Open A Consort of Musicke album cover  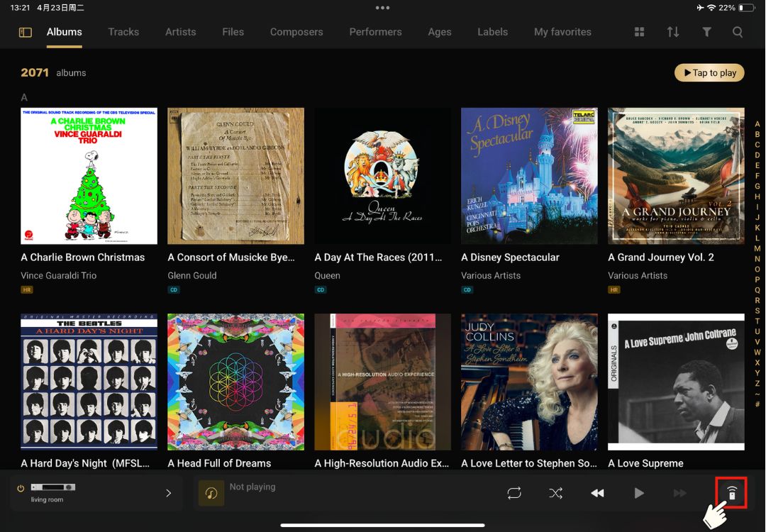click(235, 176)
